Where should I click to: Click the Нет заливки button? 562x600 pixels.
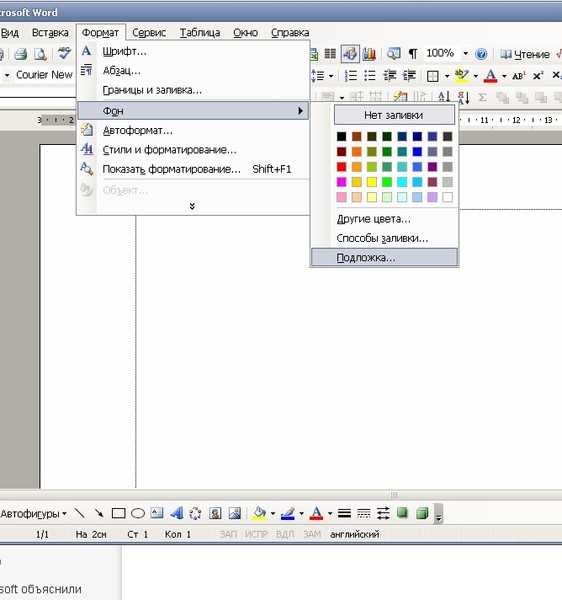[394, 115]
